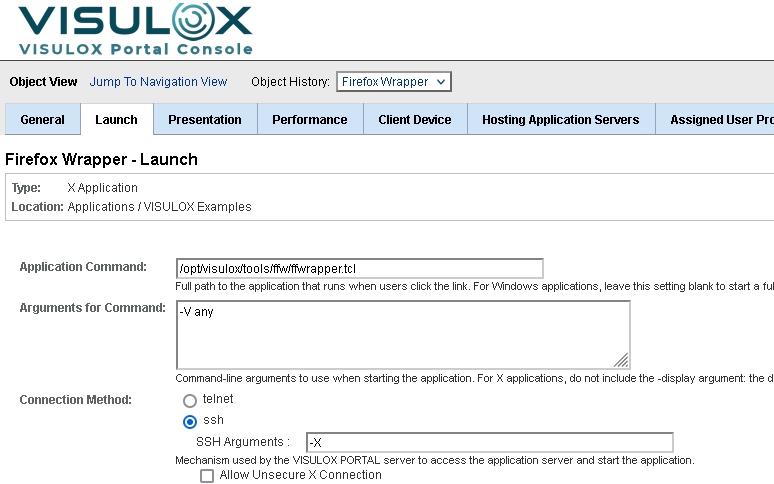Open the Object History dropdown

394,82
